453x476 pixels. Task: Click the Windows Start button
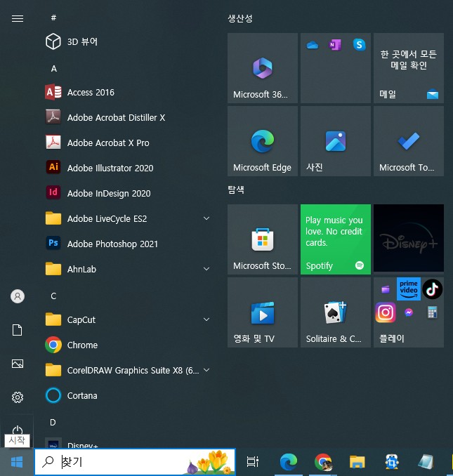click(17, 462)
